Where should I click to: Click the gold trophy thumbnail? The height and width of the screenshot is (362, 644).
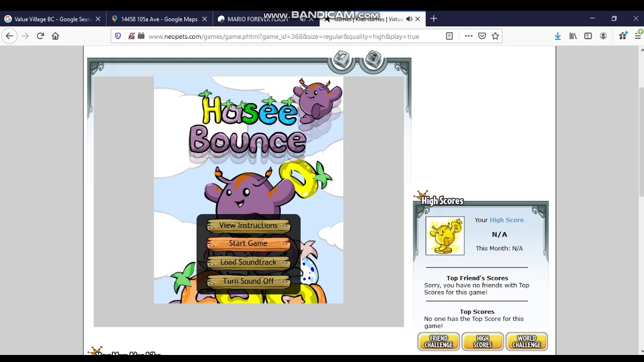pyautogui.click(x=445, y=236)
